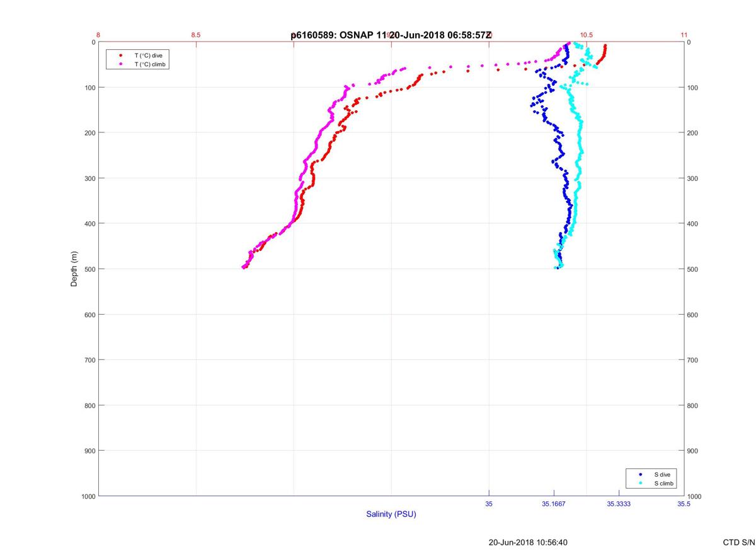Click the 11 tick on the red temperature axis
756x558 pixels.
684,35
